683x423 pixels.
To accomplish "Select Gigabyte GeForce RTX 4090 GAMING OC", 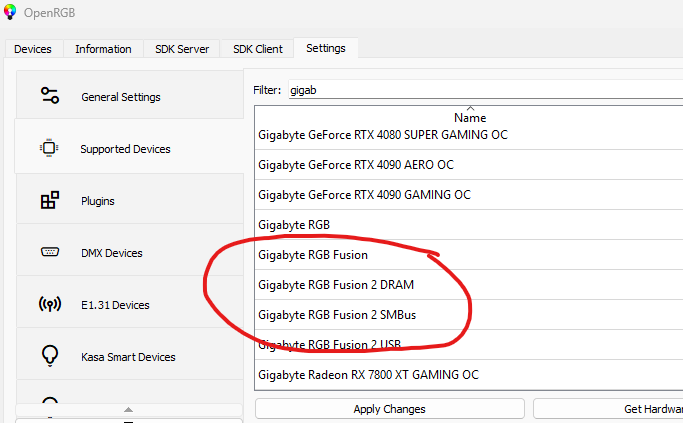I will pyautogui.click(x=469, y=195).
